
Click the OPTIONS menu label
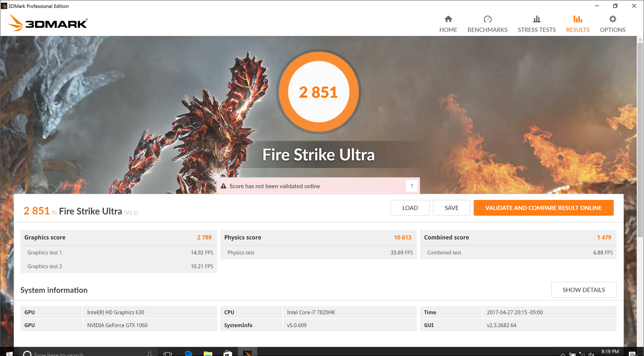coord(612,30)
